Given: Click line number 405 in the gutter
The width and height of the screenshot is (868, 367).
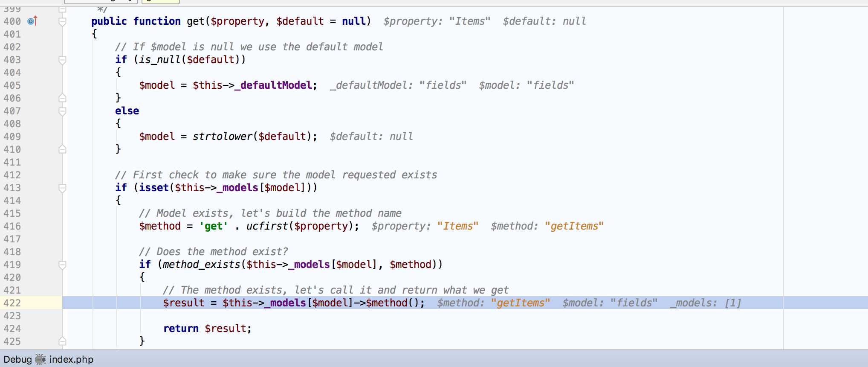Looking at the screenshot, I should pos(12,85).
